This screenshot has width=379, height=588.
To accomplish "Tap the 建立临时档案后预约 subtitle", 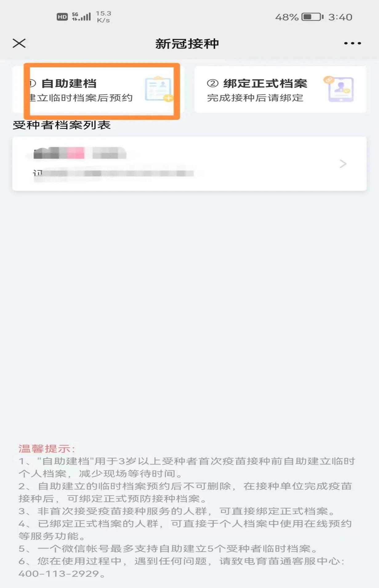I will click(x=81, y=98).
